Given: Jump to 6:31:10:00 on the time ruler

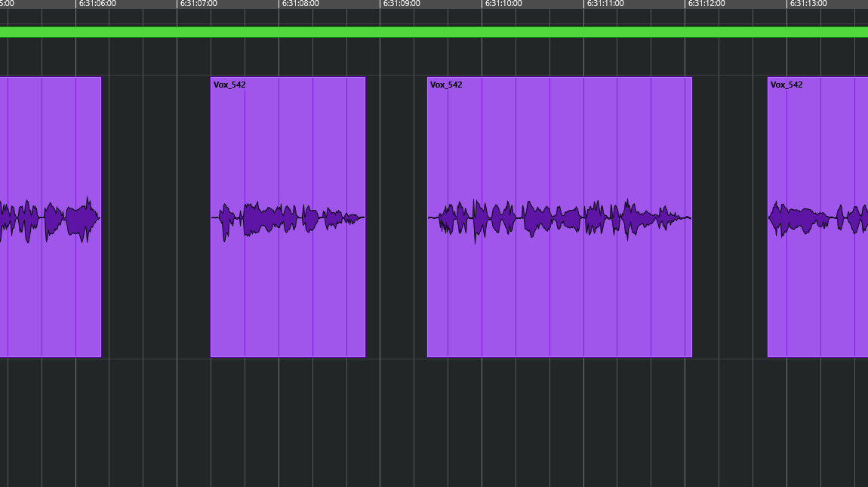Looking at the screenshot, I should point(503,3).
